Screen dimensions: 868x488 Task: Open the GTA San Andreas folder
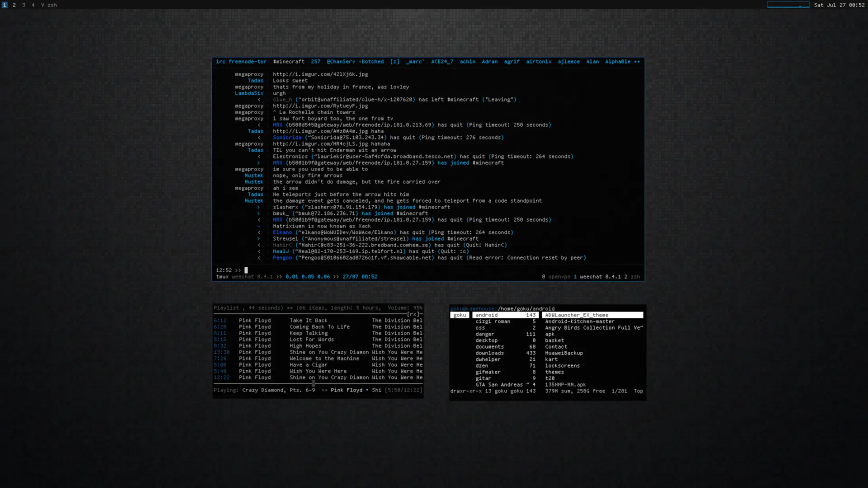coord(505,385)
